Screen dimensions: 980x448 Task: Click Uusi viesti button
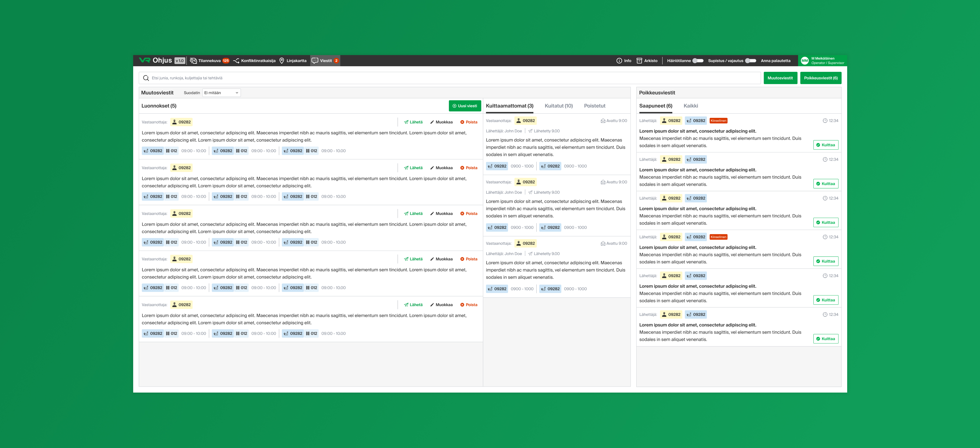465,106
